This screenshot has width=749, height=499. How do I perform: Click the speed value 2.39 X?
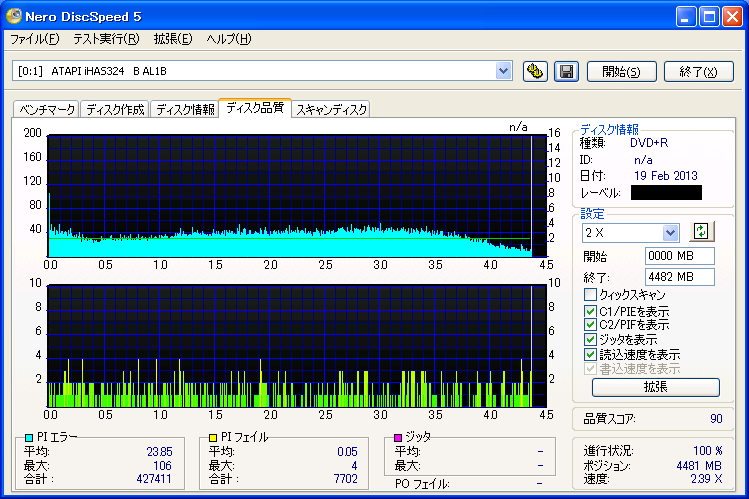tap(706, 478)
